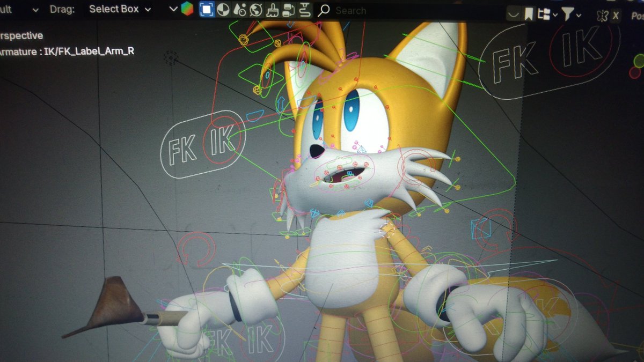This screenshot has width=644, height=362.
Task: Click the 3D printer nozzle path icon
Action: (304, 9)
